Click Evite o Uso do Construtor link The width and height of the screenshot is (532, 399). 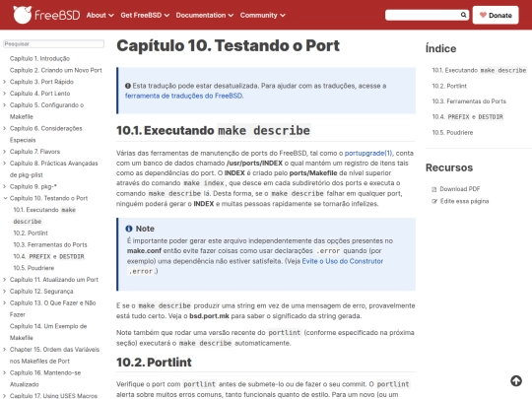click(342, 261)
